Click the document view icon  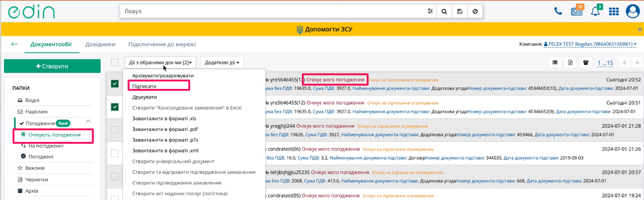point(570,63)
